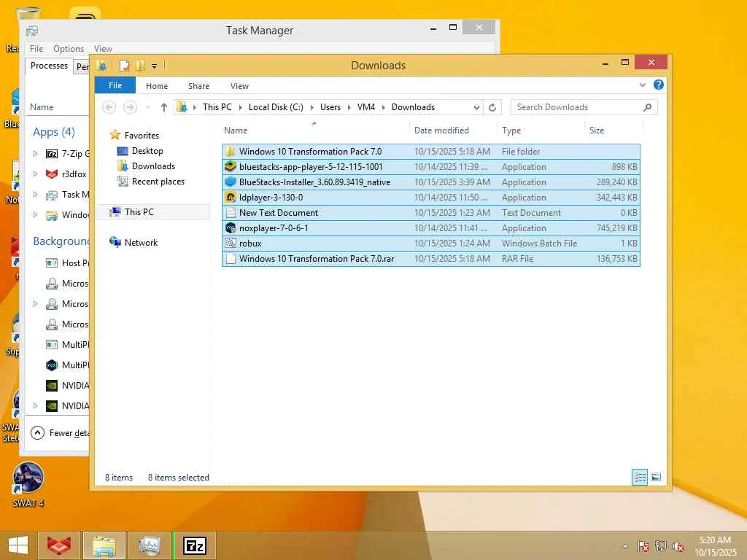Viewport: 747px width, 560px height.
Task: Sort Task Manager by Name column
Action: [x=42, y=107]
